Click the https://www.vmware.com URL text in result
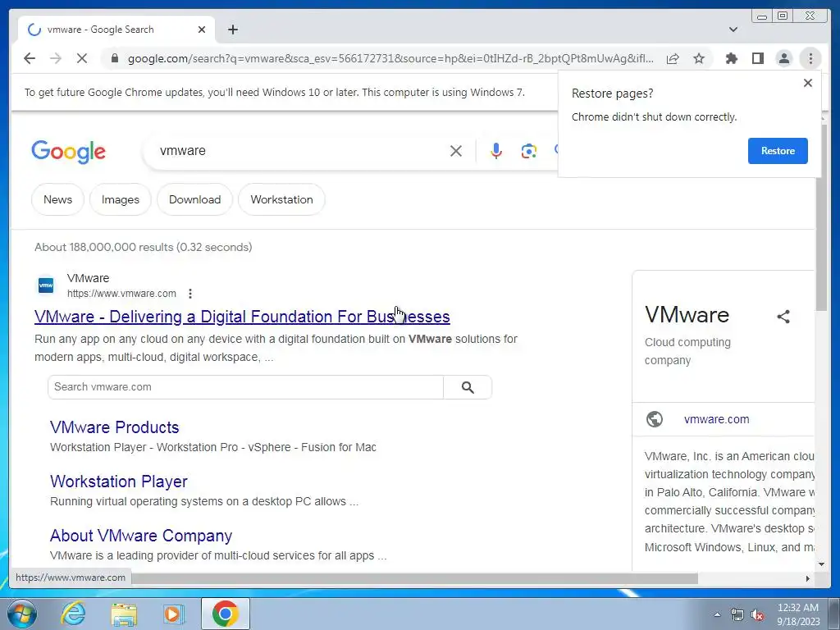Viewport: 840px width, 630px height. [121, 294]
